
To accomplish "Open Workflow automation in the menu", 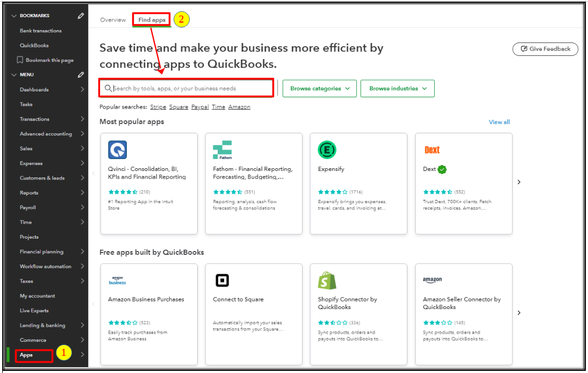I will tap(45, 267).
